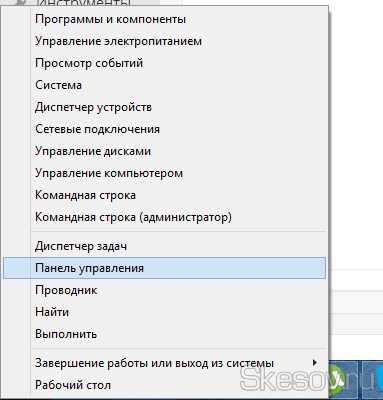Launch Диспетчер устройств

(164, 107)
